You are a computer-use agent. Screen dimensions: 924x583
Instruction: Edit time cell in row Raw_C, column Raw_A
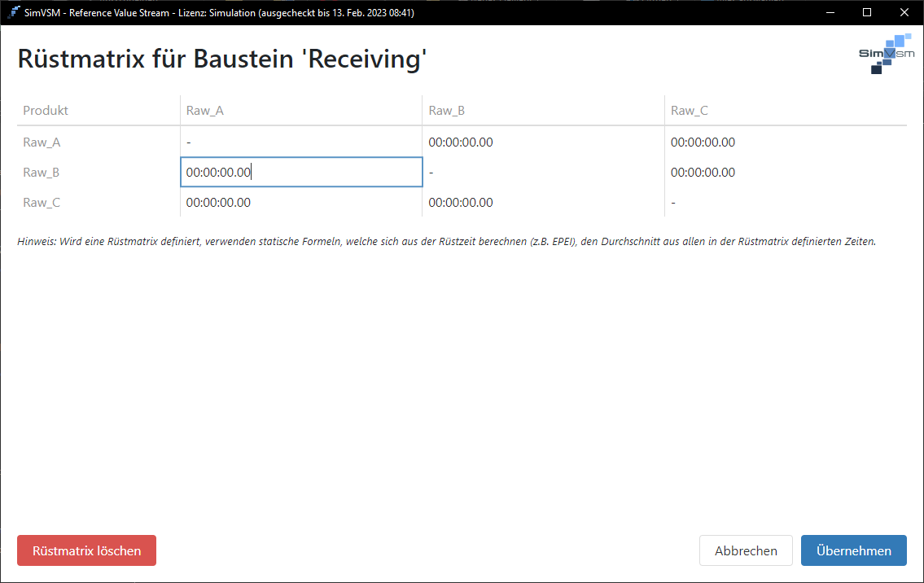(x=218, y=203)
